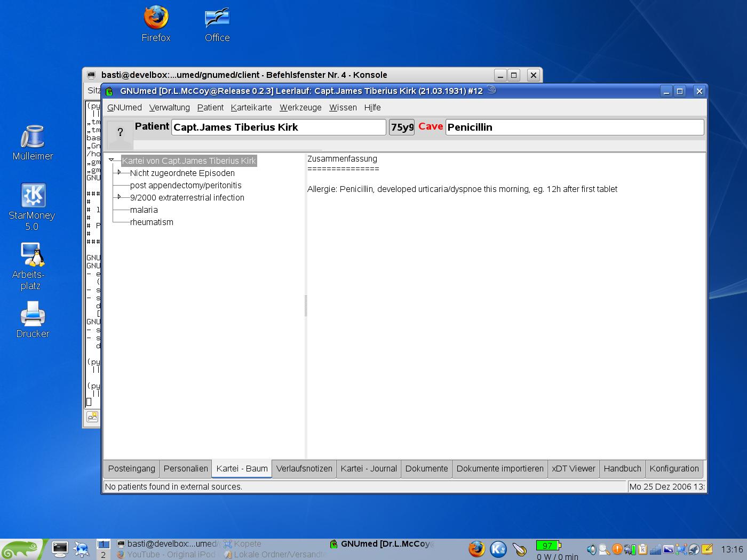Click the orange update-alert tray icon
The width and height of the screenshot is (747, 560).
click(x=617, y=549)
